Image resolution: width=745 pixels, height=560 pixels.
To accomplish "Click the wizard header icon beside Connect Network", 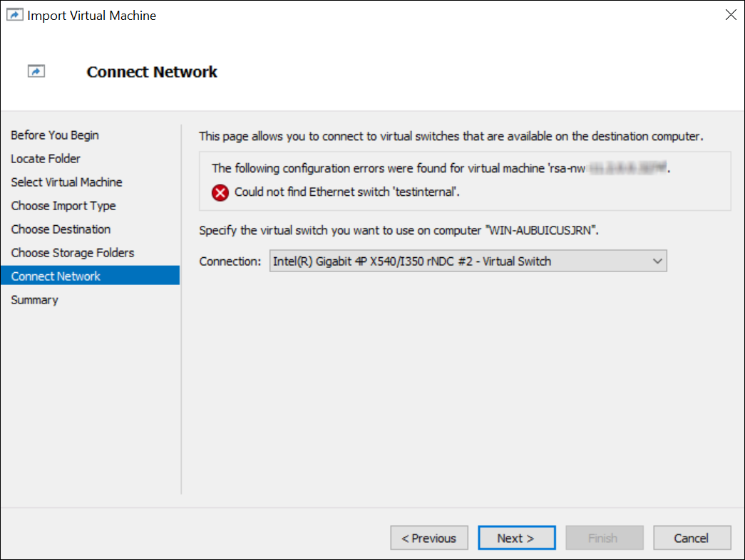I will 36,71.
